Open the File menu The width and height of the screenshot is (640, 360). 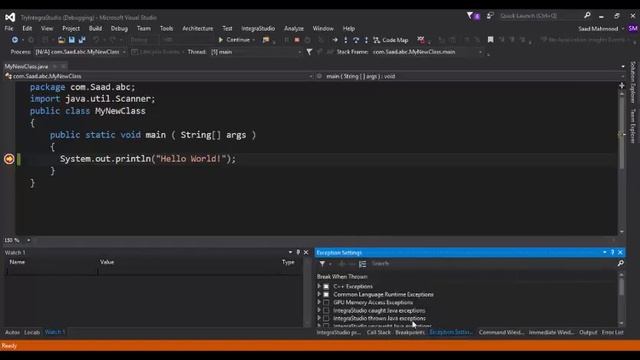click(9, 29)
